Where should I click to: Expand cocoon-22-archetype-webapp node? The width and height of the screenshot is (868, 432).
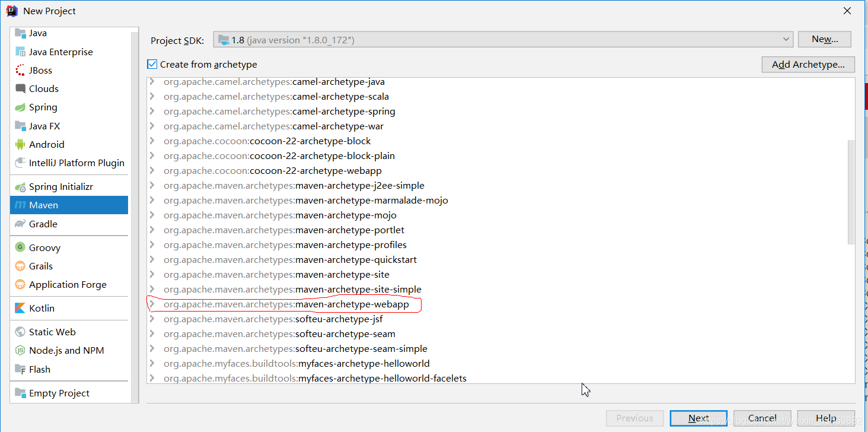pos(152,170)
